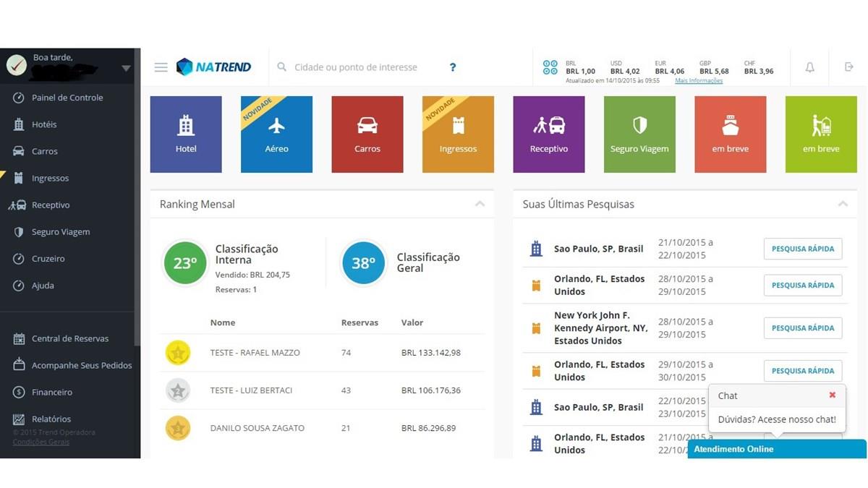The image size is (868, 488).
Task: Click the logout icon in header
Action: point(849,67)
